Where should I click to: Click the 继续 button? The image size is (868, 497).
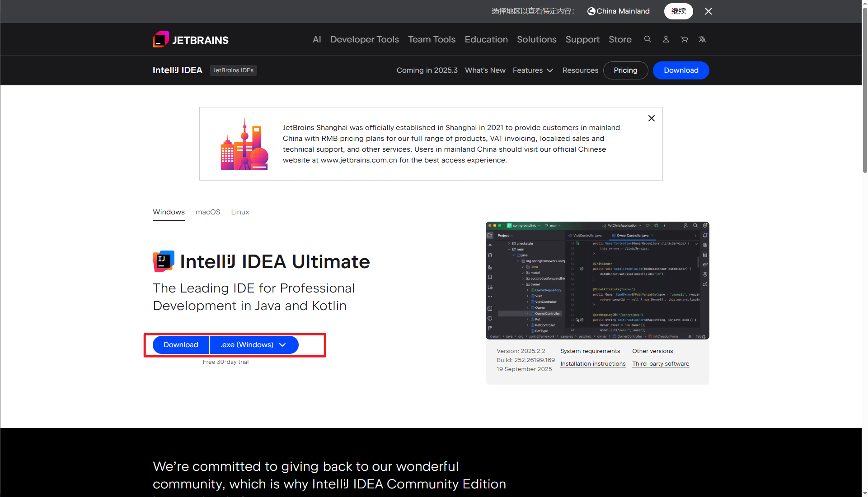point(678,11)
